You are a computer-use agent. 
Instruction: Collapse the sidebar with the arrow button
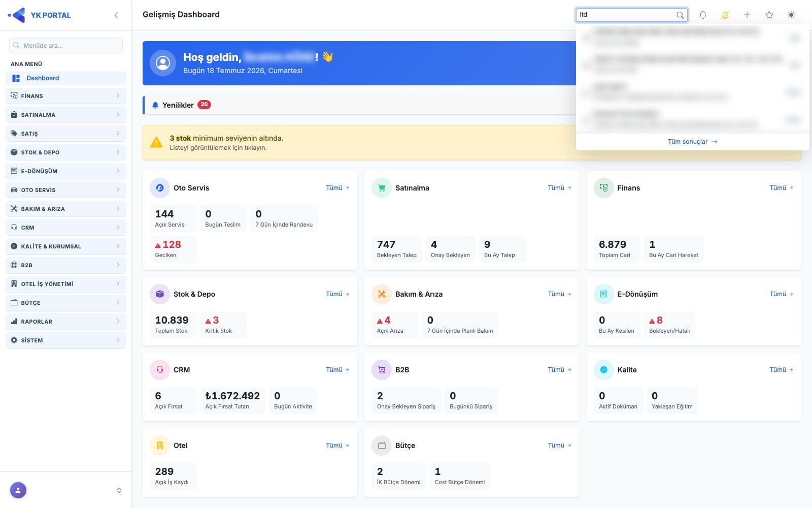tap(116, 15)
